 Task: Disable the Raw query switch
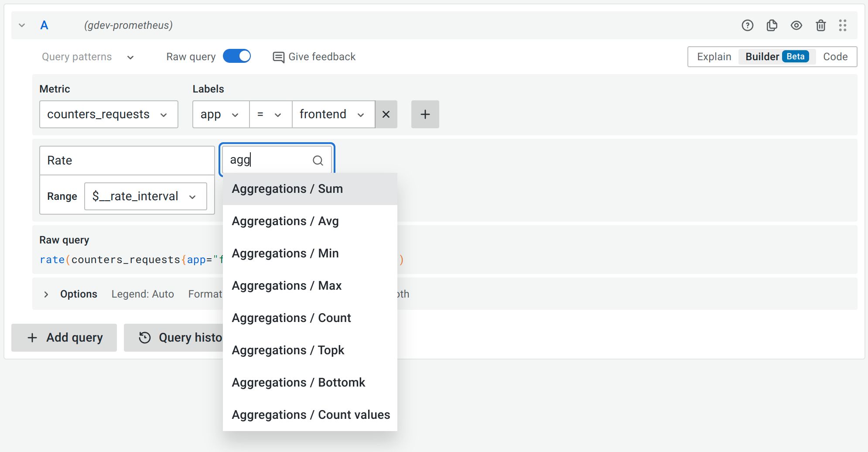[237, 56]
